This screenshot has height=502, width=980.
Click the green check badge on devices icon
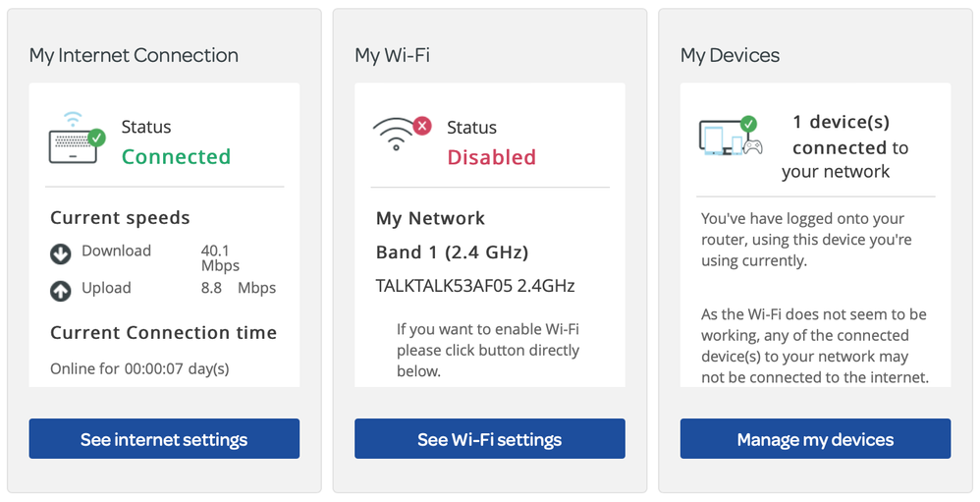tap(748, 124)
